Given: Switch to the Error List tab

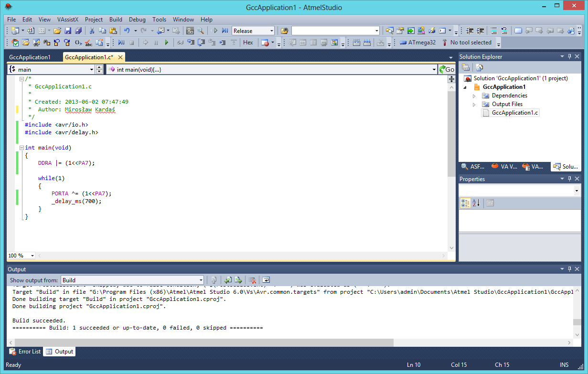Looking at the screenshot, I should coord(25,352).
